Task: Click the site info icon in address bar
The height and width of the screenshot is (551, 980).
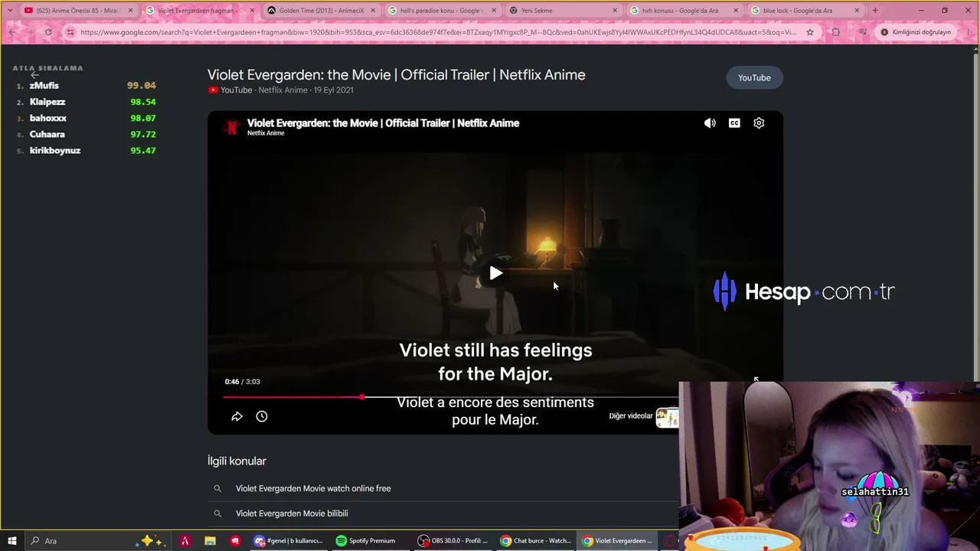Action: coord(70,32)
